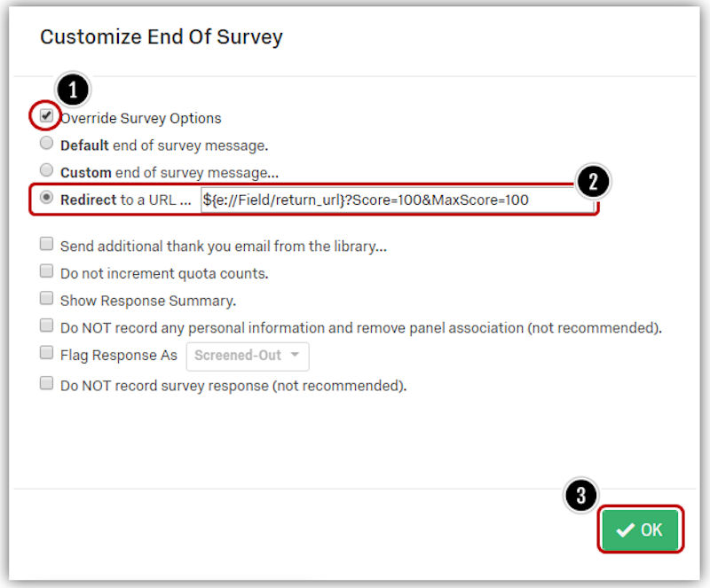The width and height of the screenshot is (710, 588).
Task: Check Do not increment quota counts
Action: point(46,271)
